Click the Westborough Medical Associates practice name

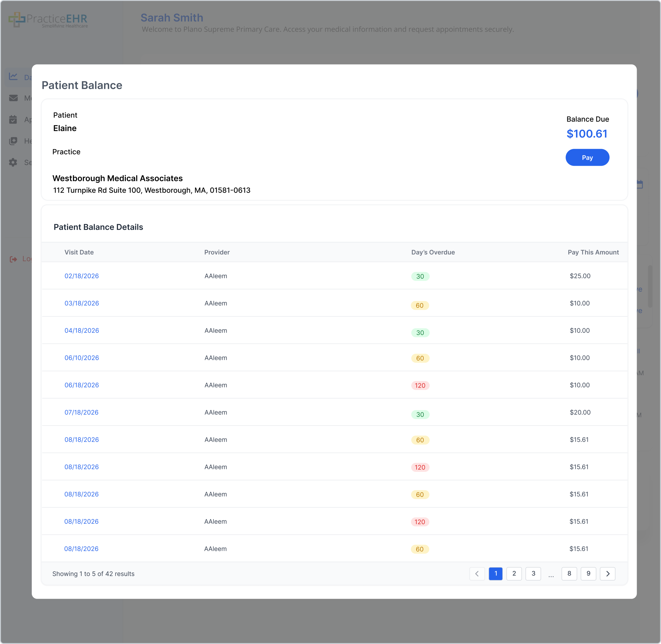(x=117, y=178)
